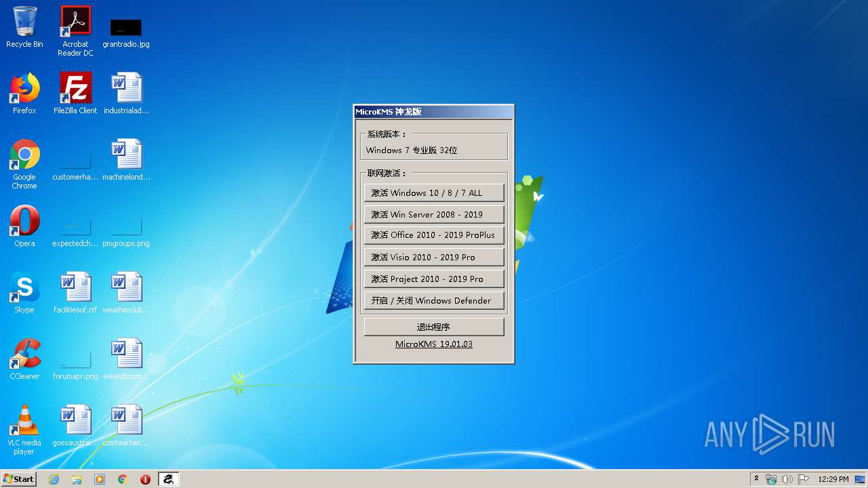This screenshot has width=868, height=488.
Task: Show hidden tray icons arrow
Action: click(756, 479)
